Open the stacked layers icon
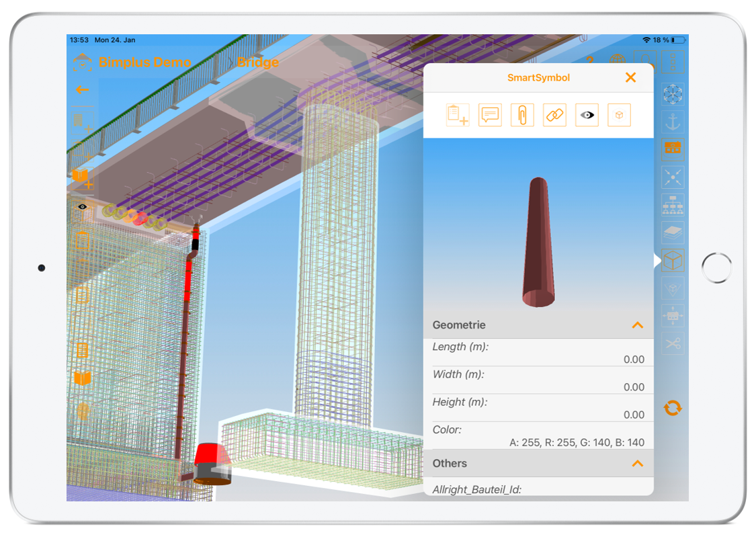The image size is (756, 537). [673, 233]
